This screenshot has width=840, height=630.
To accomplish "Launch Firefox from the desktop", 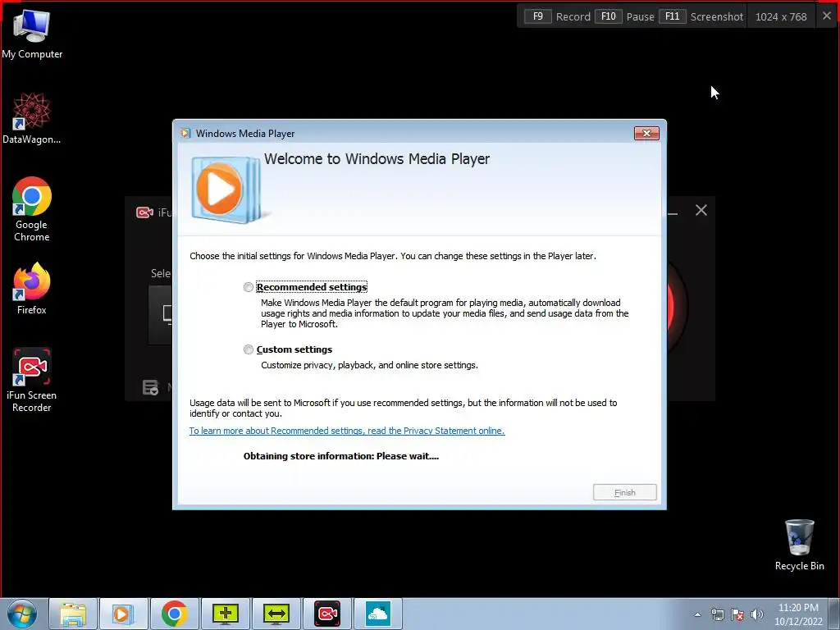I will [32, 289].
